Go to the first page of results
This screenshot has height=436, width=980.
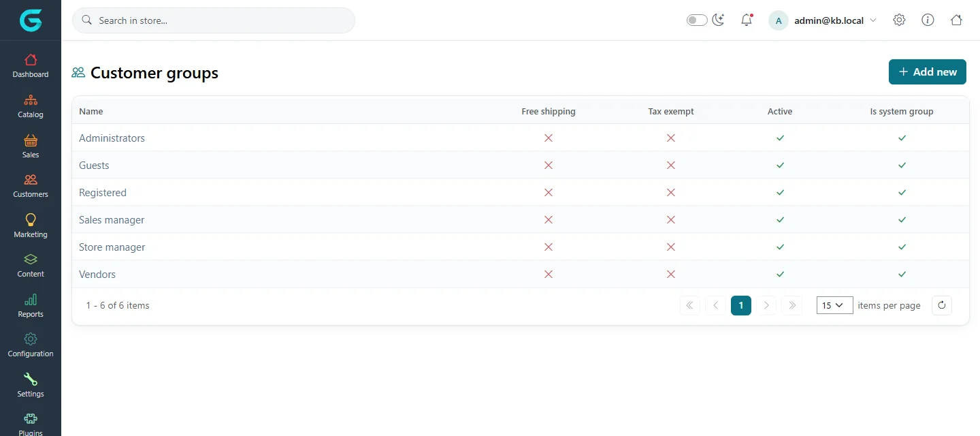(x=690, y=305)
